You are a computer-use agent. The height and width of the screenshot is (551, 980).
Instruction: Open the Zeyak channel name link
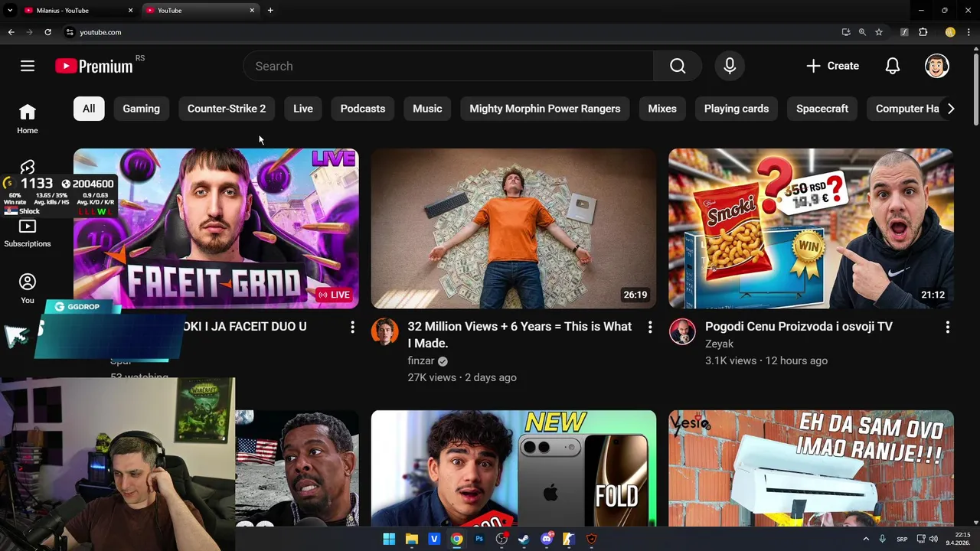tap(719, 344)
